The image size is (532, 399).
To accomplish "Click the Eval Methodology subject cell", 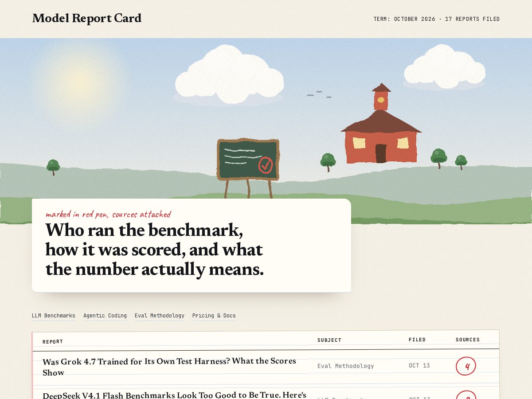I will [346, 366].
